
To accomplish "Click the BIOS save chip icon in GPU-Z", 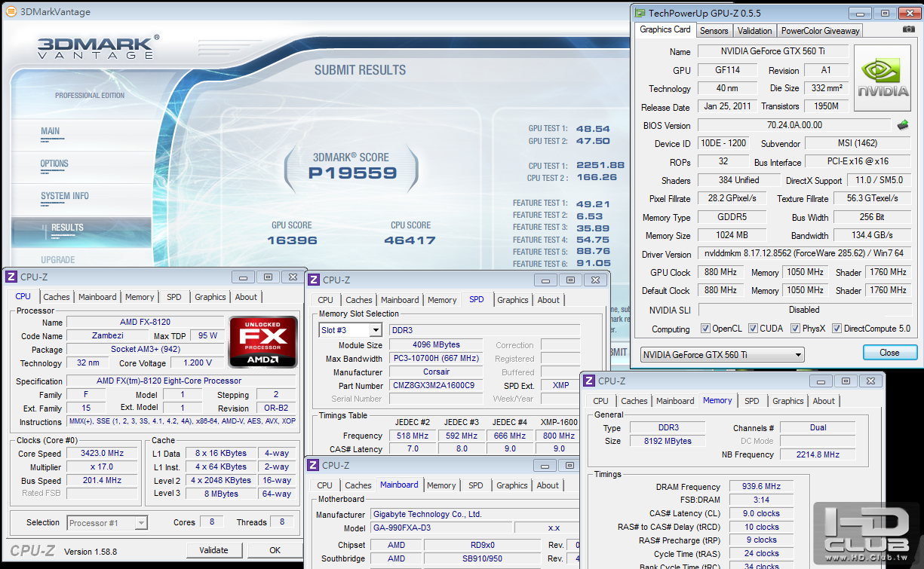I will (902, 125).
